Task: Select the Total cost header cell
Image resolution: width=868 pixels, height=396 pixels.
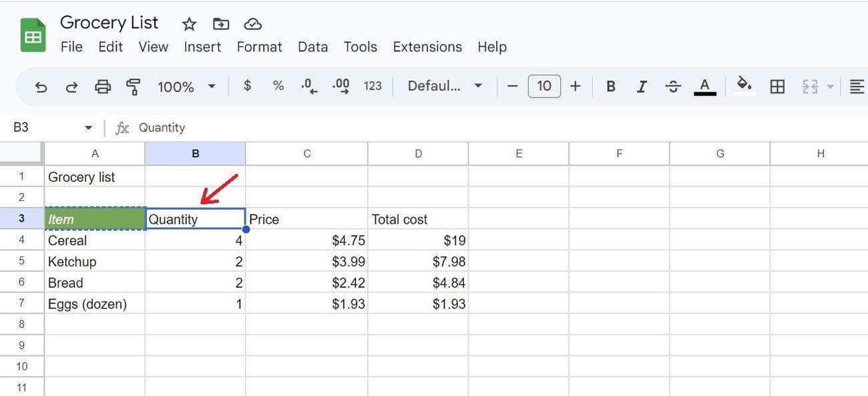Action: pyautogui.click(x=418, y=219)
